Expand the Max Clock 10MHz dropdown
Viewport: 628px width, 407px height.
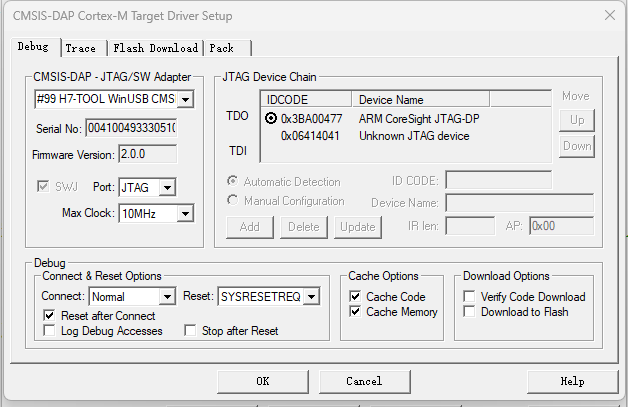[x=185, y=214]
